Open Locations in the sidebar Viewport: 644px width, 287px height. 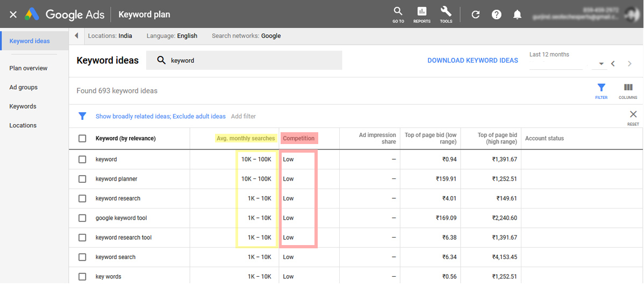23,125
